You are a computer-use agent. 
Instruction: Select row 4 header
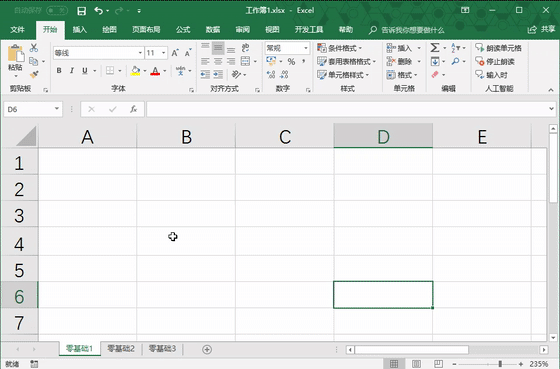(19, 241)
